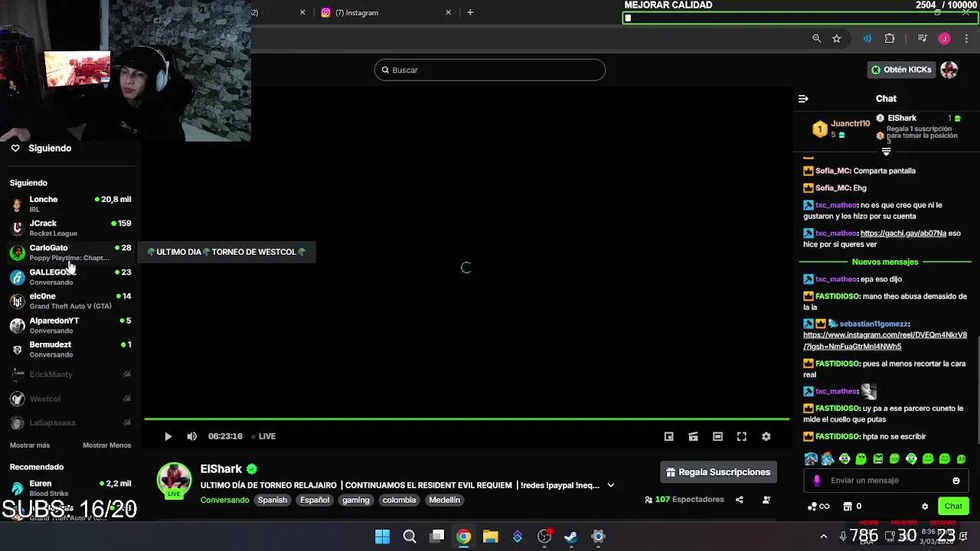Open Windows Start menu
980x551 pixels.
[382, 536]
